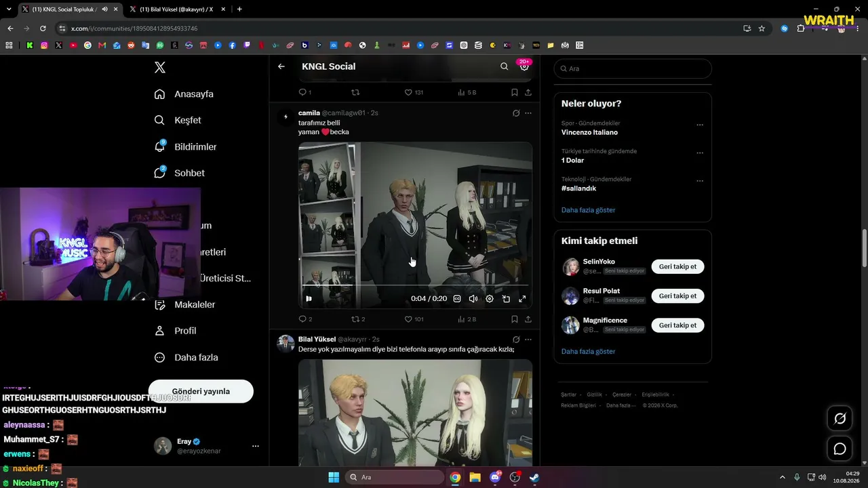This screenshot has height=488, width=868.
Task: Open the Grok floating button
Action: (840, 419)
